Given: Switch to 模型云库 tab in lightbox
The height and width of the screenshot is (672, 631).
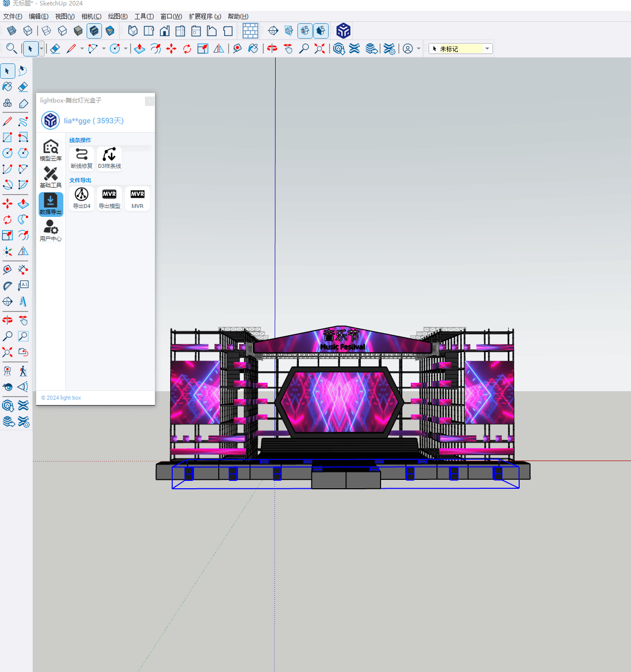Looking at the screenshot, I should pos(50,150).
